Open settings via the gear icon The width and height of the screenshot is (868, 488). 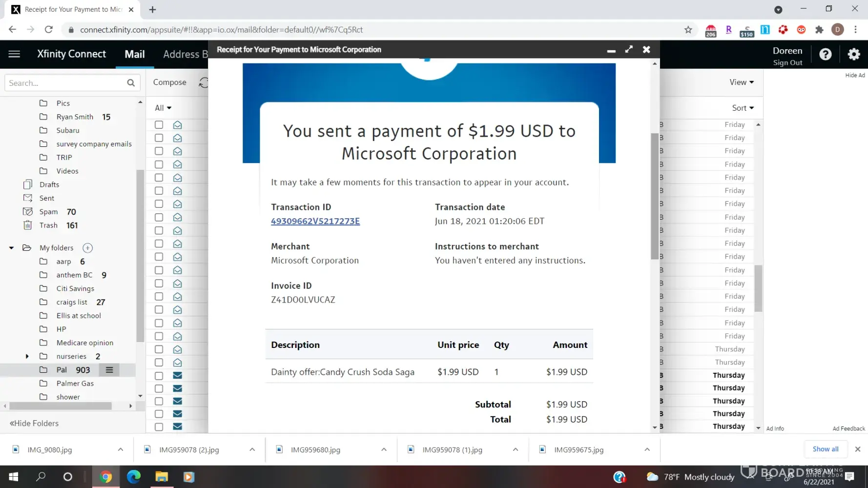click(853, 54)
